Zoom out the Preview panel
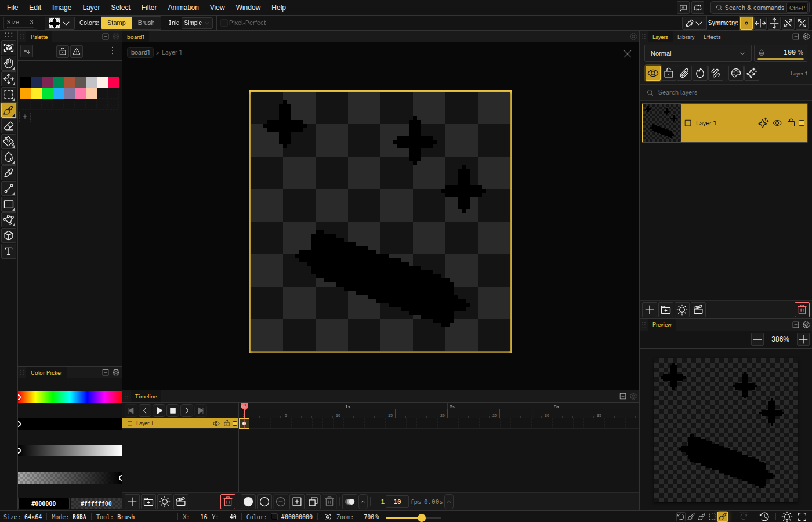 757,339
